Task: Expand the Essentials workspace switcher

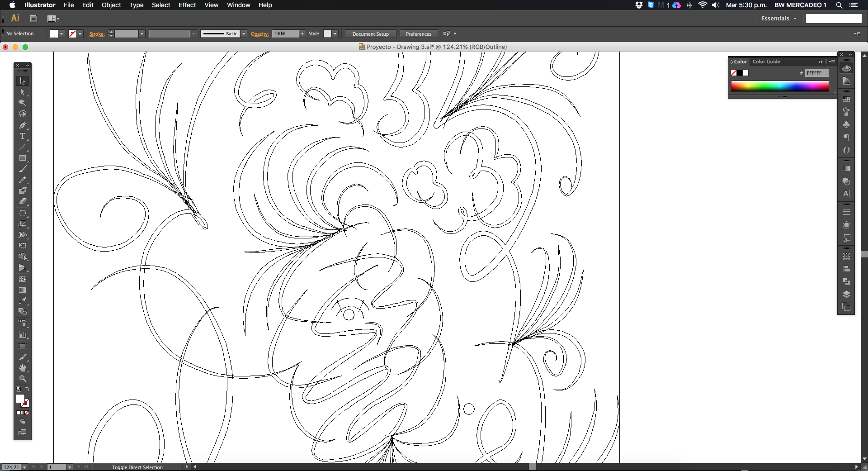Action: (778, 19)
